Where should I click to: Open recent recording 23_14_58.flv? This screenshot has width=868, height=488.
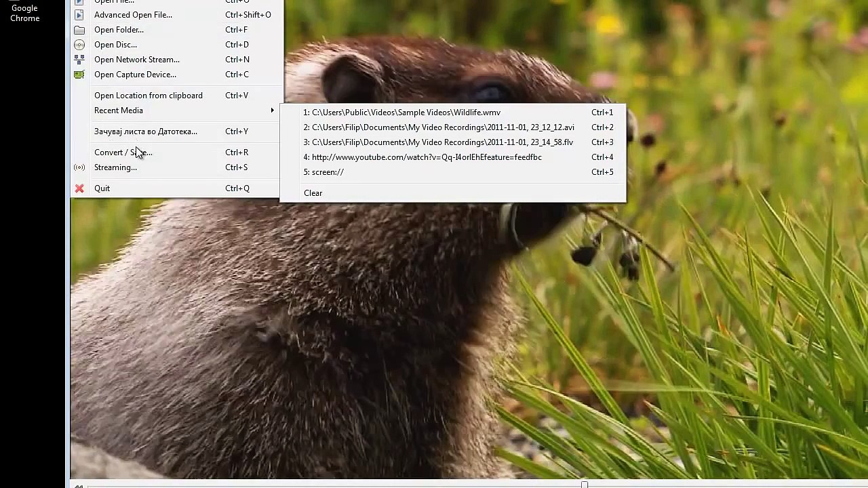tap(453, 142)
